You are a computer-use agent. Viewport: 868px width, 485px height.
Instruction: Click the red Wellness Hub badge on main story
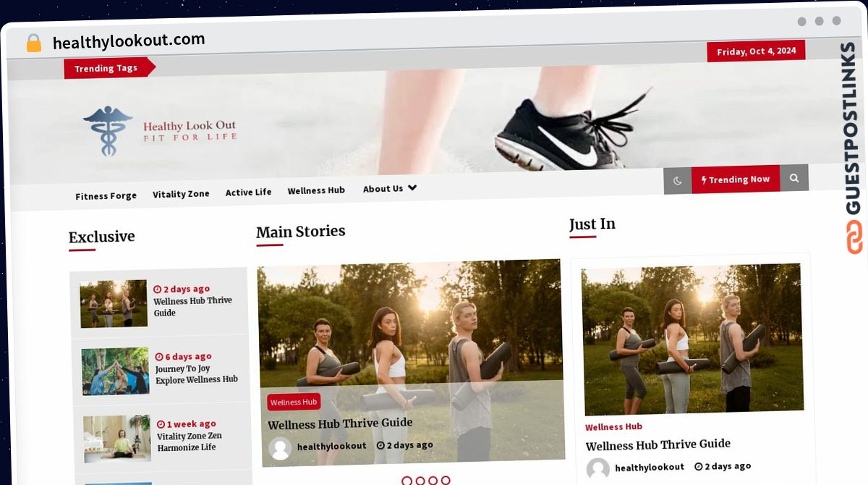[294, 402]
